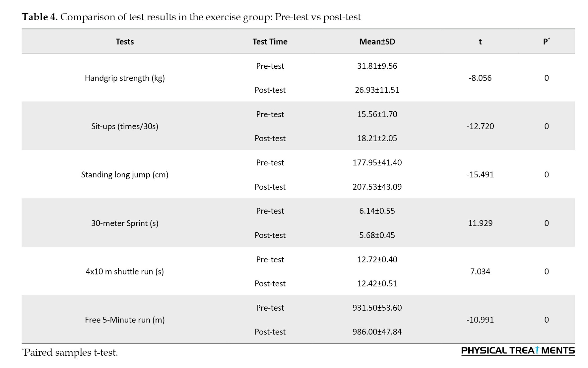Click the t column header
The height and width of the screenshot is (368, 588).
pyautogui.click(x=480, y=41)
